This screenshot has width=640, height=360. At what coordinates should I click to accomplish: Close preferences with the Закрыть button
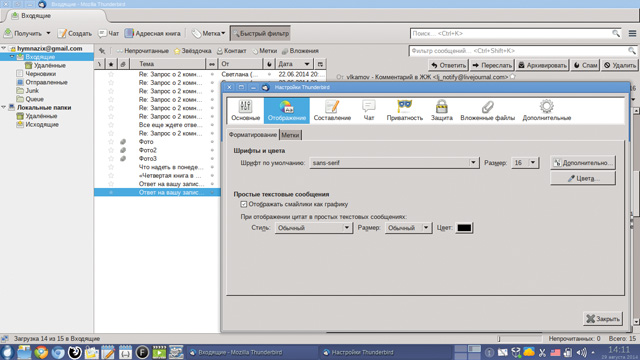(603, 319)
